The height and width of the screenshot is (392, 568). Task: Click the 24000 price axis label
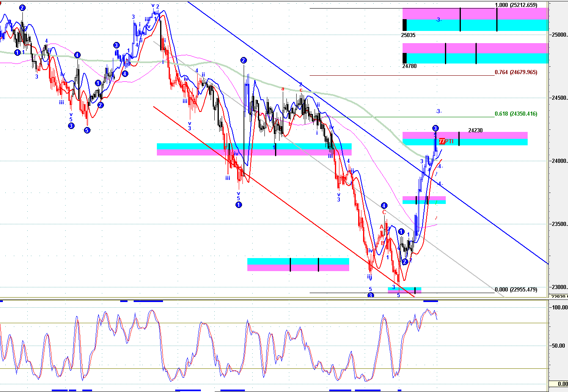559,161
